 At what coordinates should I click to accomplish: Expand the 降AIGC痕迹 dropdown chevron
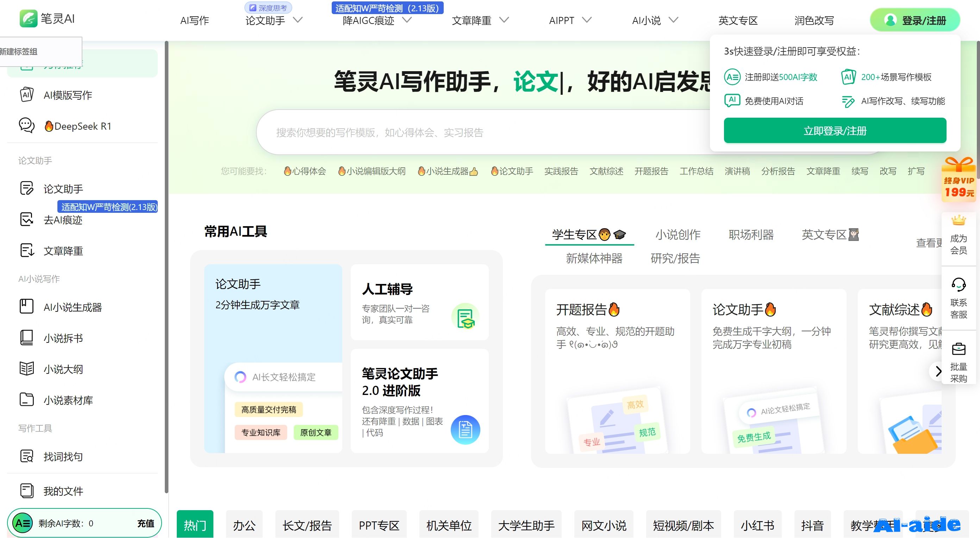point(407,20)
